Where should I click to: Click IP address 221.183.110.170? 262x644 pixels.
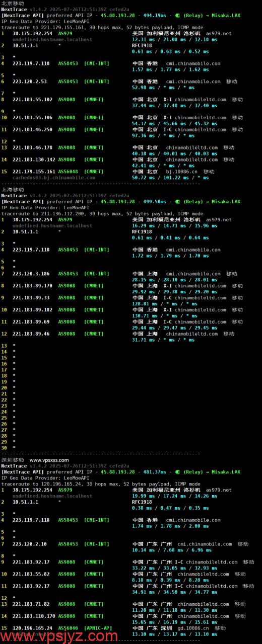click(x=34, y=616)
